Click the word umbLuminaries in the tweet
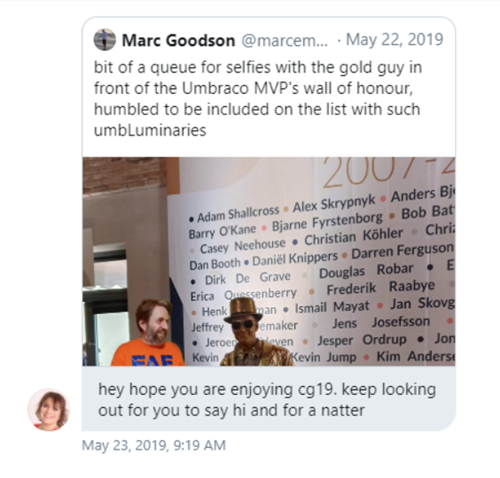500x478 pixels. point(150,130)
